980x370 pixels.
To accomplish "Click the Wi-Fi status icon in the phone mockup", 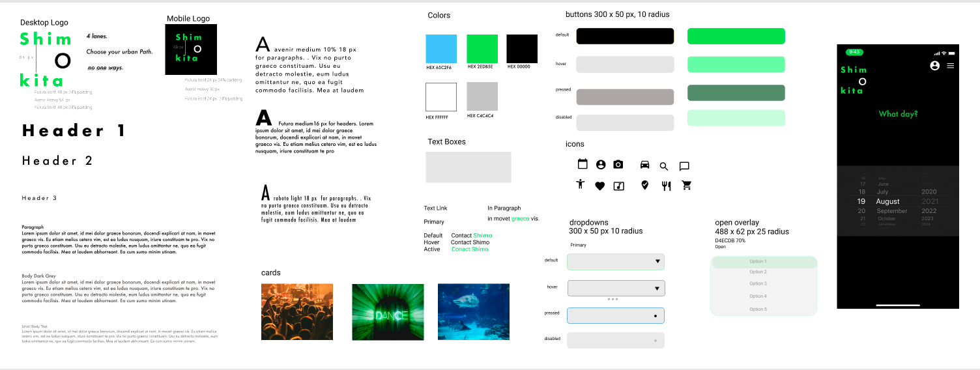I will click(x=944, y=53).
